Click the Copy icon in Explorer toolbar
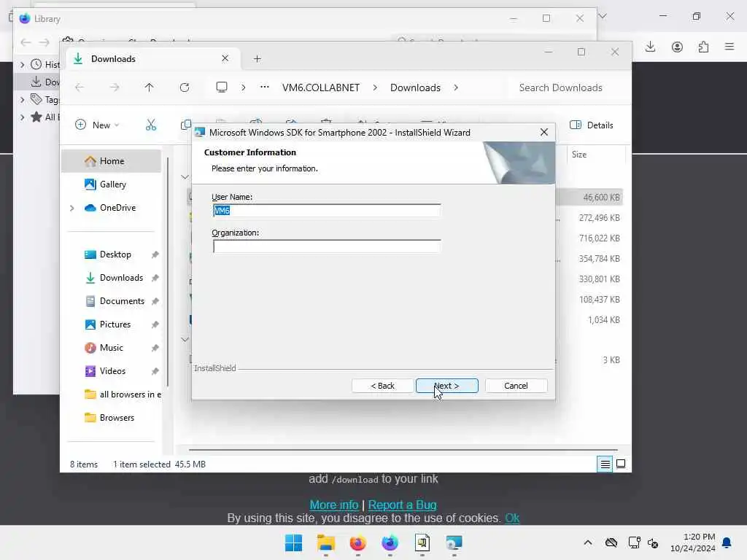The height and width of the screenshot is (560, 747). click(186, 125)
